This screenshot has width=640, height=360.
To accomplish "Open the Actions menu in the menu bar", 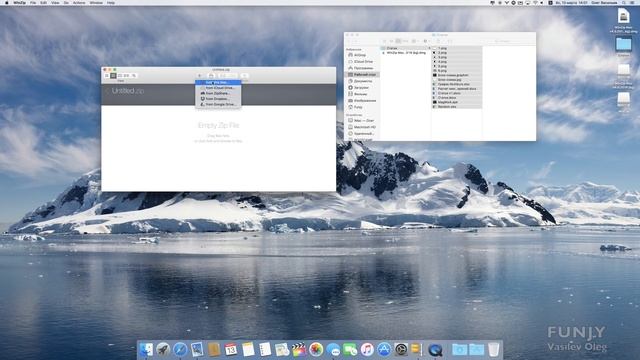I will (79, 2).
